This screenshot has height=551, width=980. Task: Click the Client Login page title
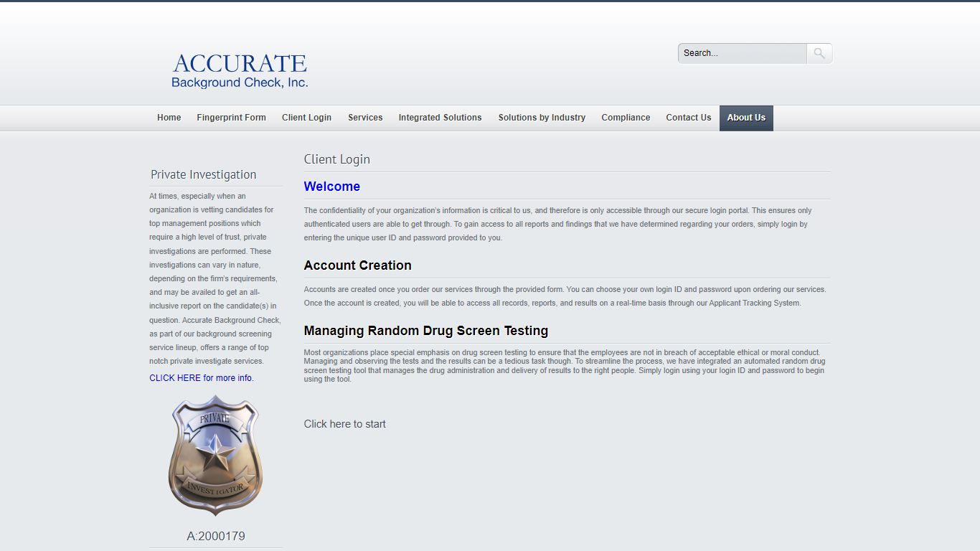point(336,159)
